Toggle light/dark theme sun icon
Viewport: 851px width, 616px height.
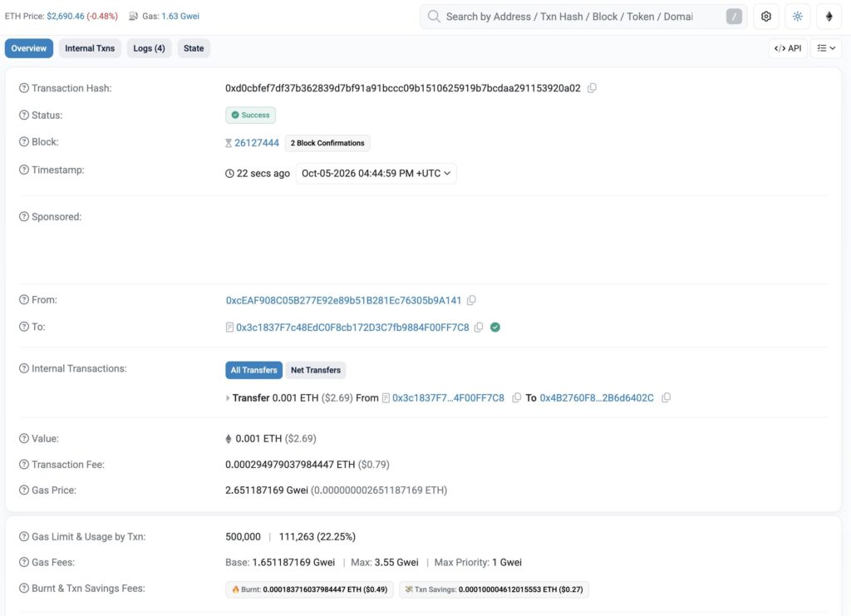797,17
